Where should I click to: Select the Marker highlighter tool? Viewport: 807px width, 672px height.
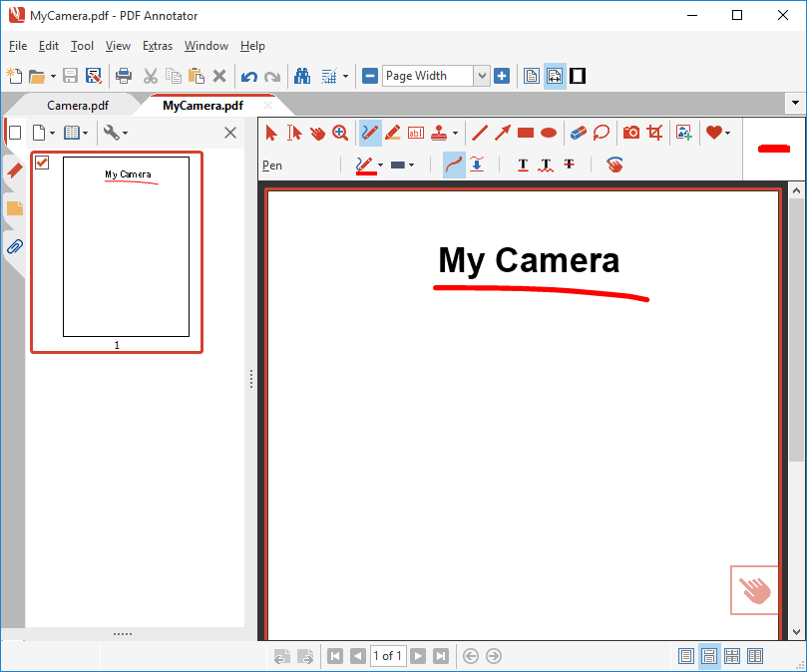392,132
